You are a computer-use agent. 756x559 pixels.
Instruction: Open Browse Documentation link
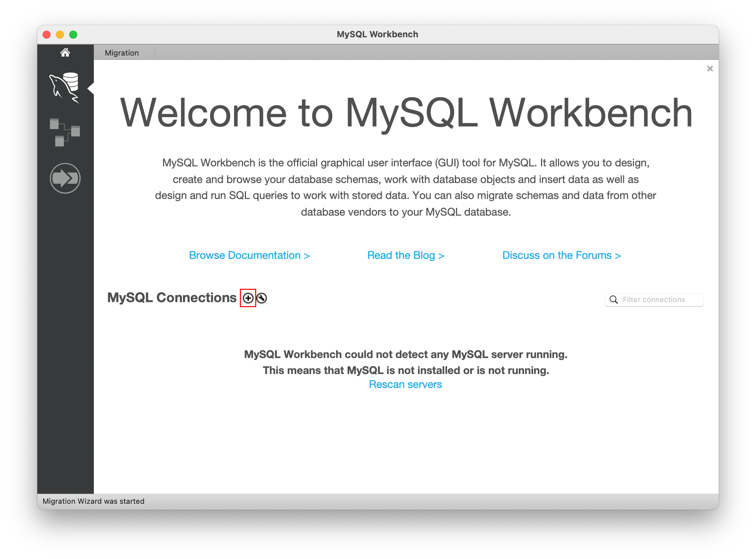click(x=250, y=255)
